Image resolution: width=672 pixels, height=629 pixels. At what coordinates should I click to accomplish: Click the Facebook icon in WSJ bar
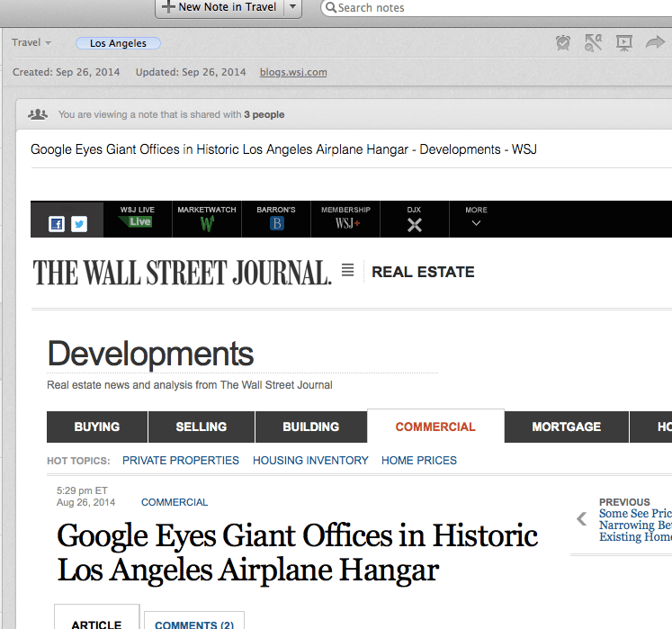tap(57, 224)
